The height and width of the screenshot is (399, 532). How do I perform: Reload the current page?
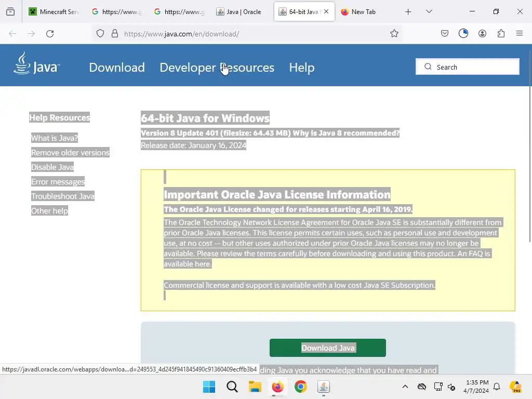point(50,34)
